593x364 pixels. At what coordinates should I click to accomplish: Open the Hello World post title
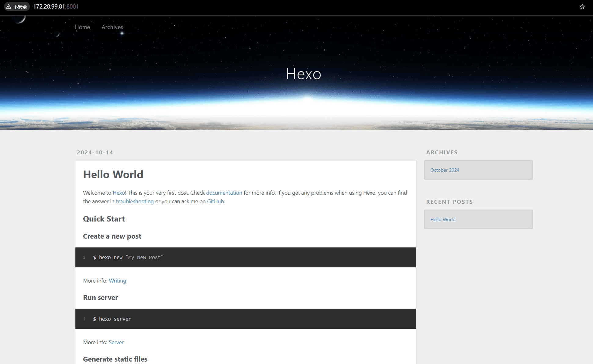(113, 175)
